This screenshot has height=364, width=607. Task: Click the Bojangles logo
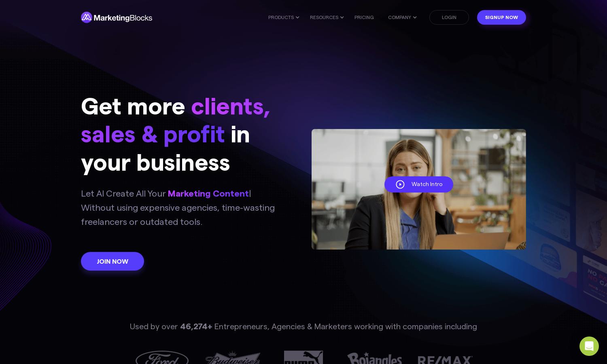[374, 358]
